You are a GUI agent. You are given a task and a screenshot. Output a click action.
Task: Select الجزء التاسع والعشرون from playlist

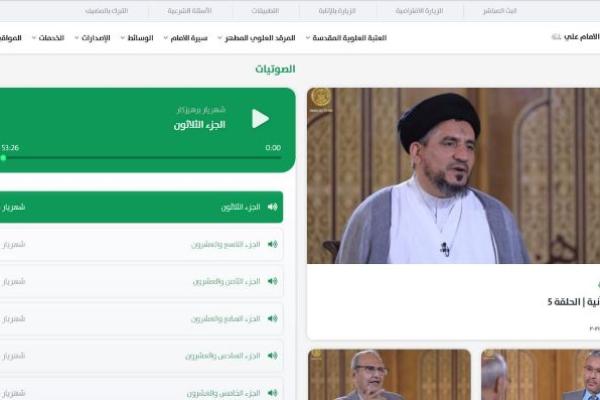coord(141,245)
